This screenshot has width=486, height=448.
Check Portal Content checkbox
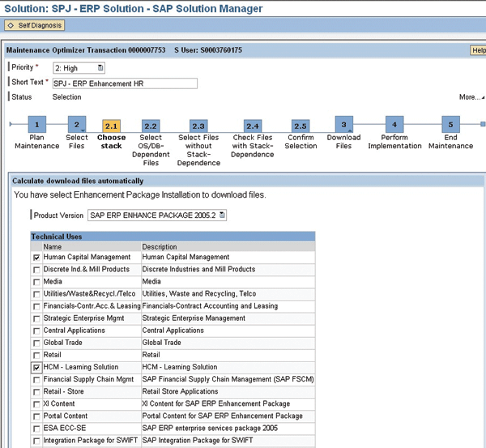36,416
